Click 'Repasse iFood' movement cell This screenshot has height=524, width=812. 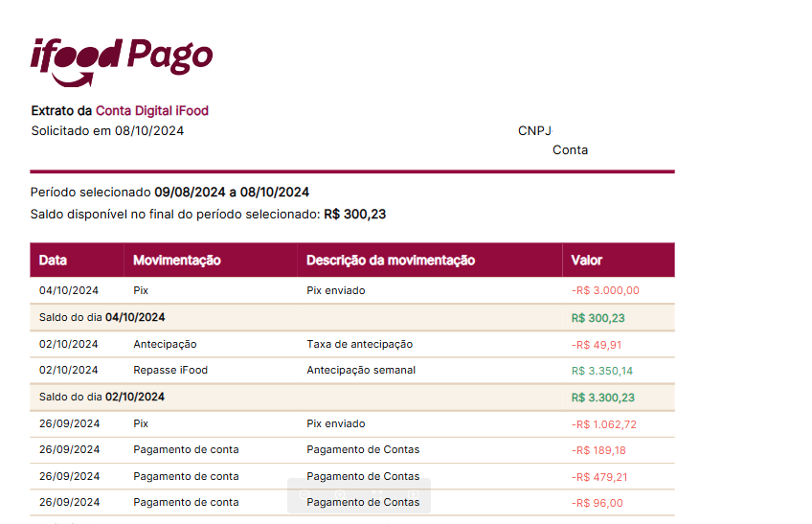click(x=170, y=370)
